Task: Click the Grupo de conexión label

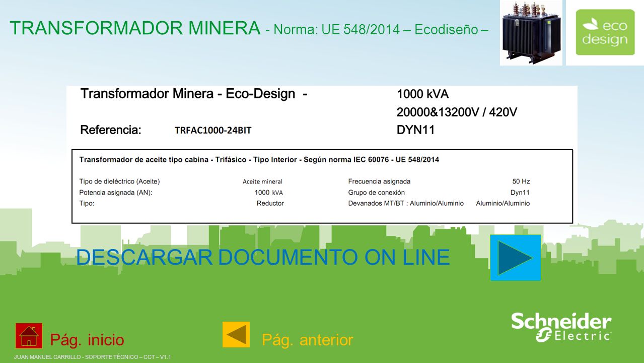Action: click(x=376, y=193)
